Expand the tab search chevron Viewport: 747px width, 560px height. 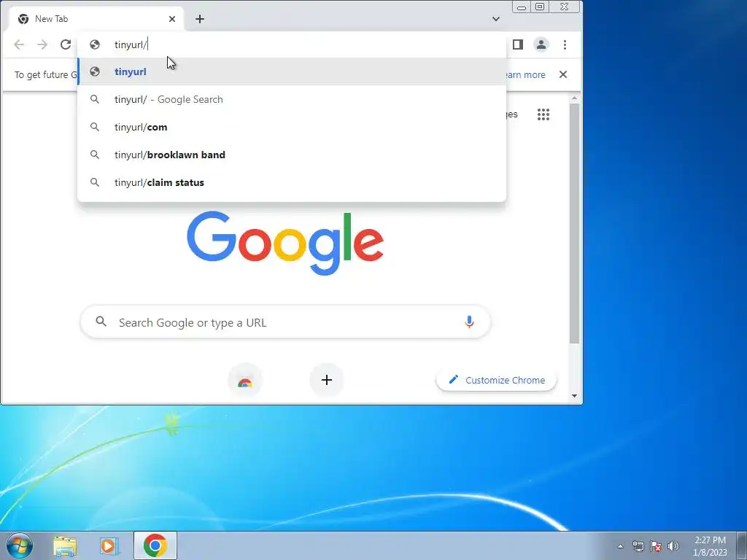pos(496,19)
